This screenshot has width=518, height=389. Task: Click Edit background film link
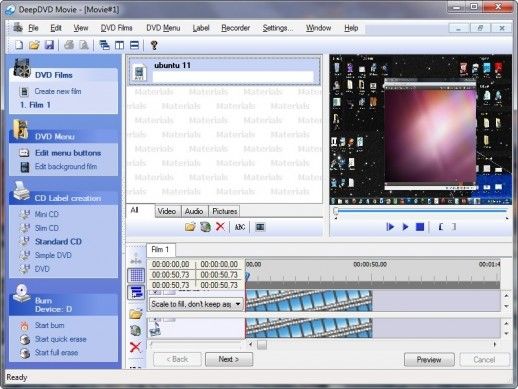coord(66,166)
